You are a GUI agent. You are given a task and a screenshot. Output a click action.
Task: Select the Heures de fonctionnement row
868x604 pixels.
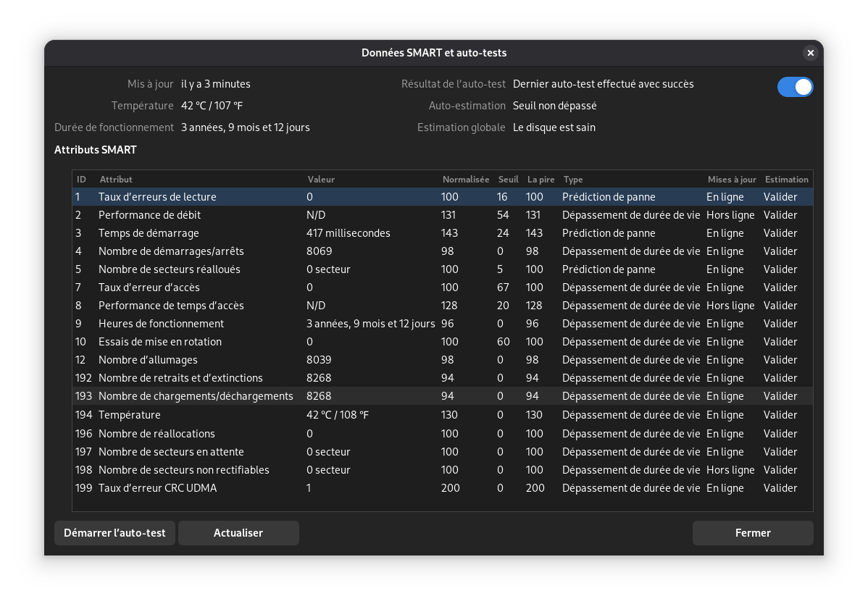(x=443, y=324)
